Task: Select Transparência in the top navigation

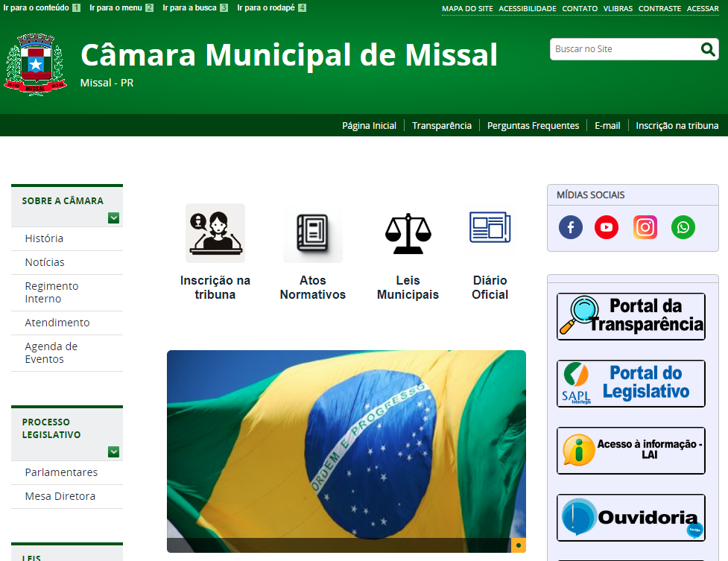Action: pos(442,126)
